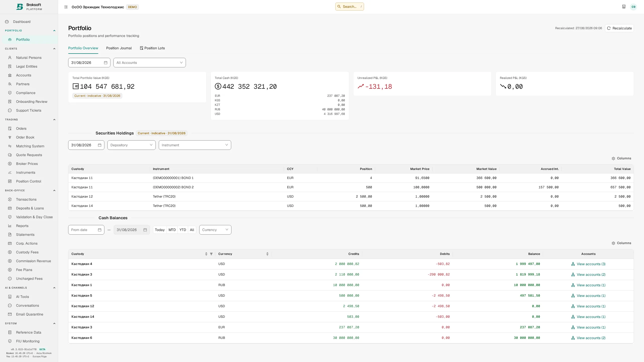Click the Cash Balances From date field
The width and height of the screenshot is (644, 362).
pos(86,230)
